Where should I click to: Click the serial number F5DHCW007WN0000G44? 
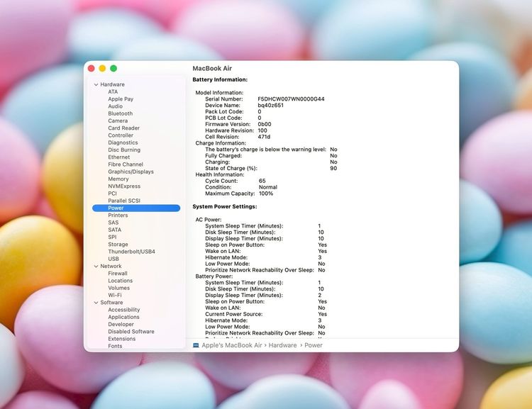pos(291,99)
